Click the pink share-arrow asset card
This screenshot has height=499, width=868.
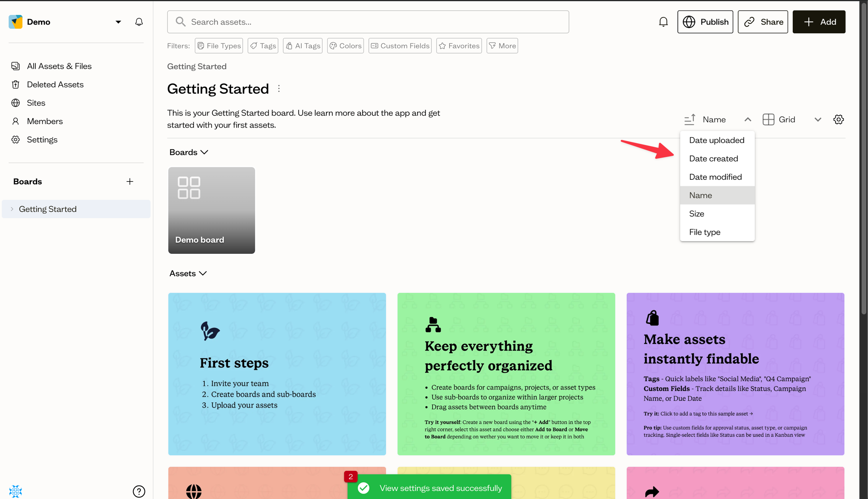click(735, 483)
